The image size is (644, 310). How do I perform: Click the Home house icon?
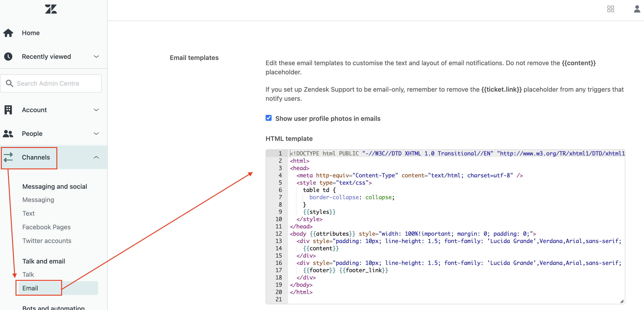8,33
